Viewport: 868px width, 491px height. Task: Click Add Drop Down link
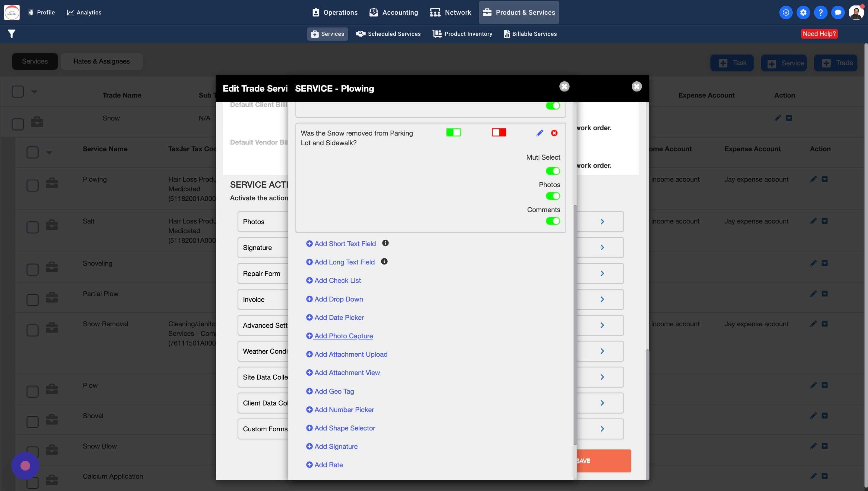(x=338, y=299)
